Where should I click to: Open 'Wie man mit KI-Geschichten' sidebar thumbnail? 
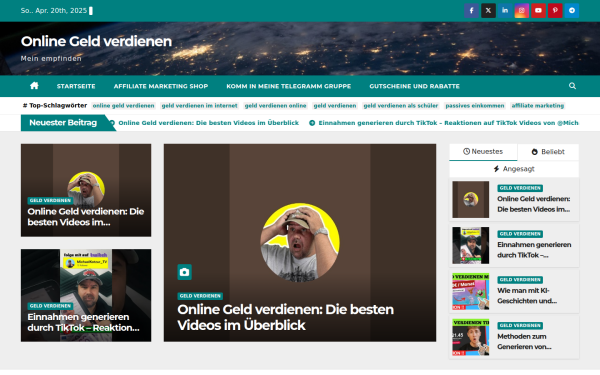coord(471,291)
